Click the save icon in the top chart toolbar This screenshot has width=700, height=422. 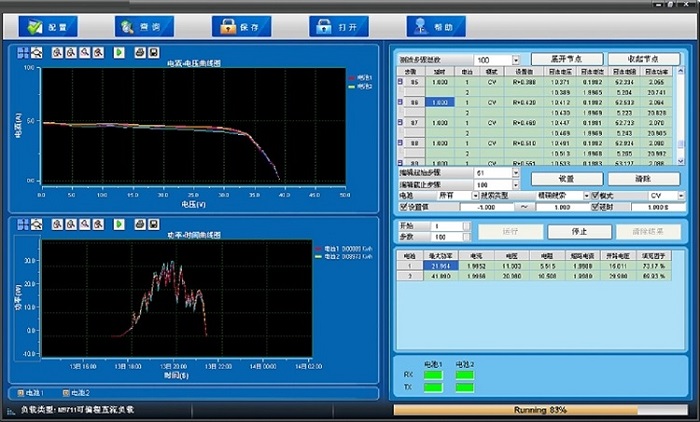[153, 52]
